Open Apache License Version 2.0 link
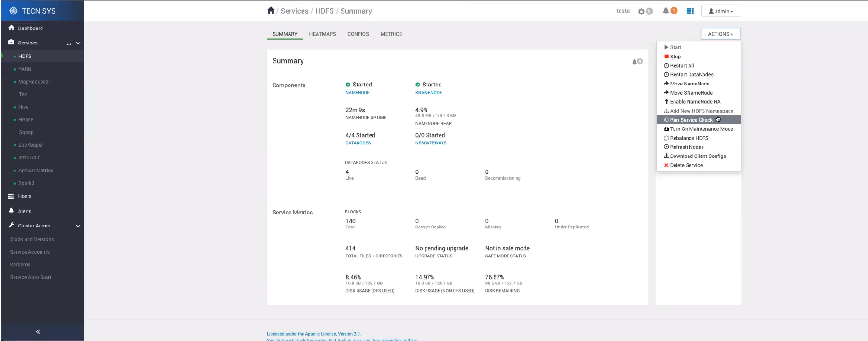Screen dimensions: 868x341 click(314, 334)
